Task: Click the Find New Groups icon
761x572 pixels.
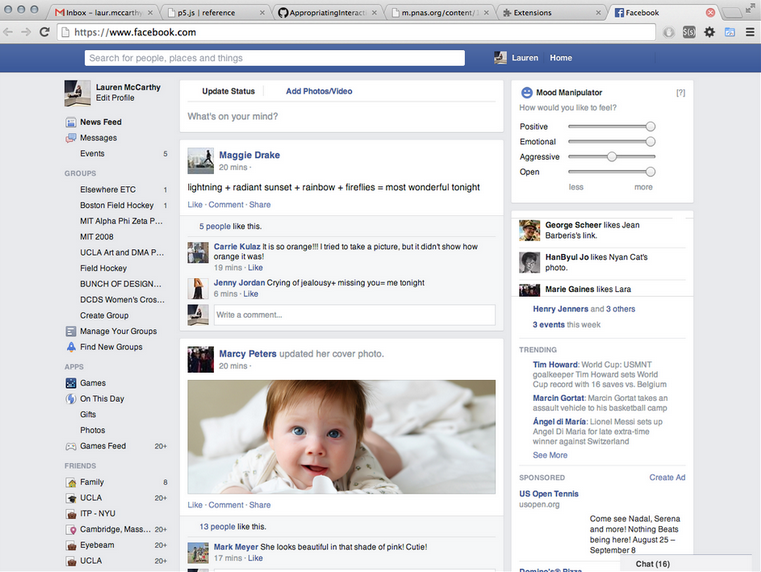Action: coord(71,347)
